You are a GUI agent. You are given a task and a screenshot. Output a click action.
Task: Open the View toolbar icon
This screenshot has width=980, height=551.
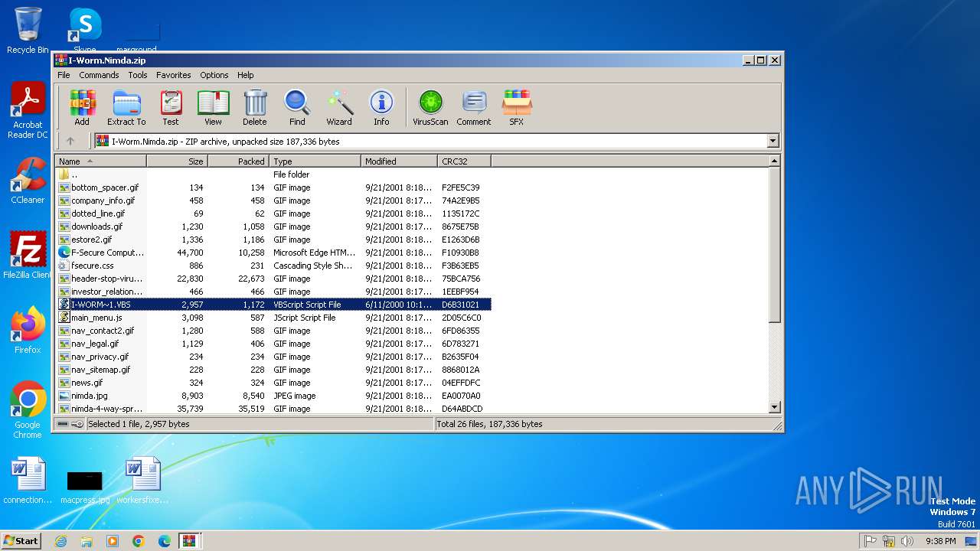213,107
